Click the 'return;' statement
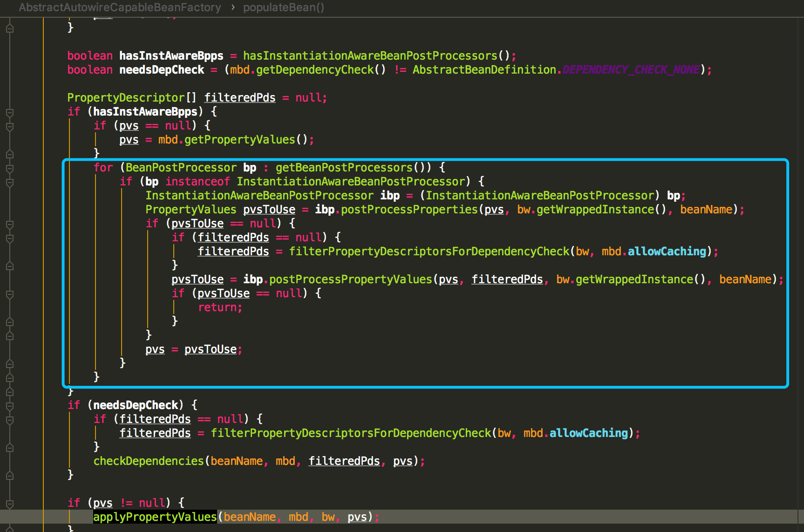 (x=220, y=307)
